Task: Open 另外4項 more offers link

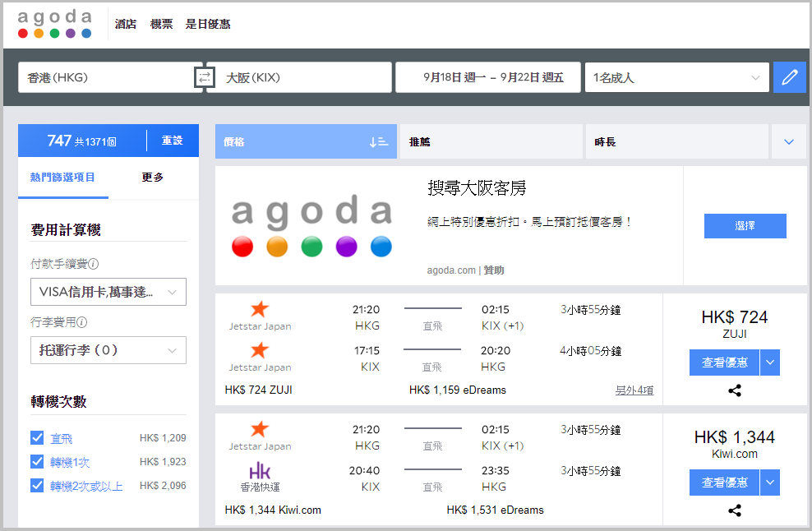Action: click(634, 390)
